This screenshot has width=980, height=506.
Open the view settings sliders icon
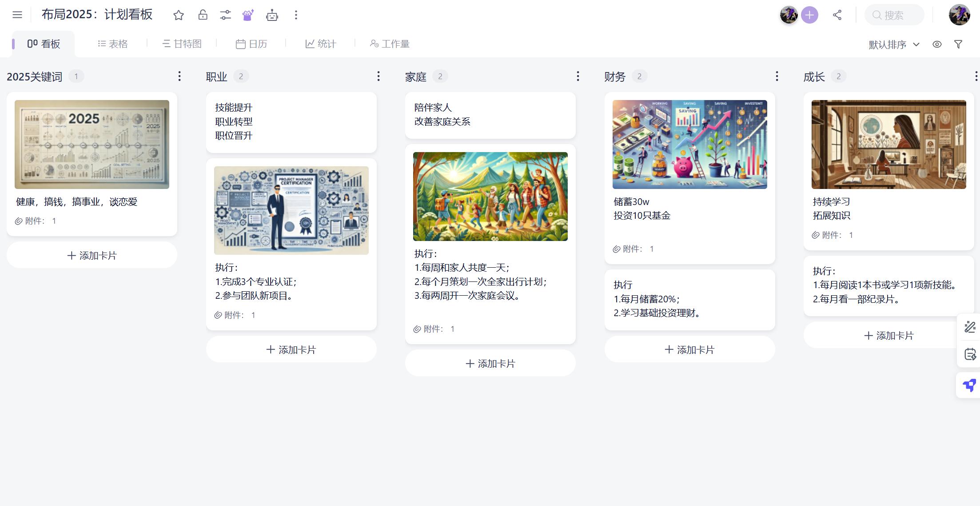tap(226, 15)
